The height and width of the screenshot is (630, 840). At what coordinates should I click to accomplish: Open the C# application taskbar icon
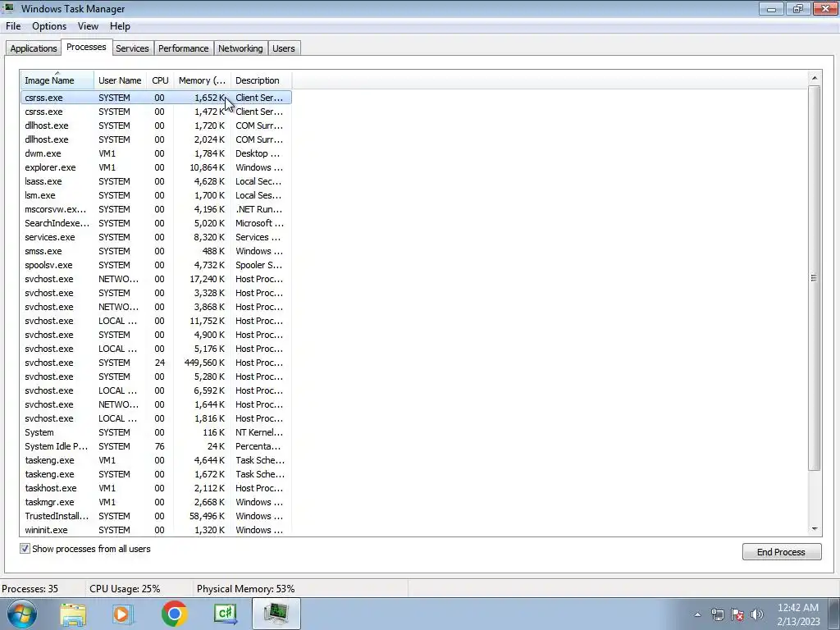coord(226,614)
